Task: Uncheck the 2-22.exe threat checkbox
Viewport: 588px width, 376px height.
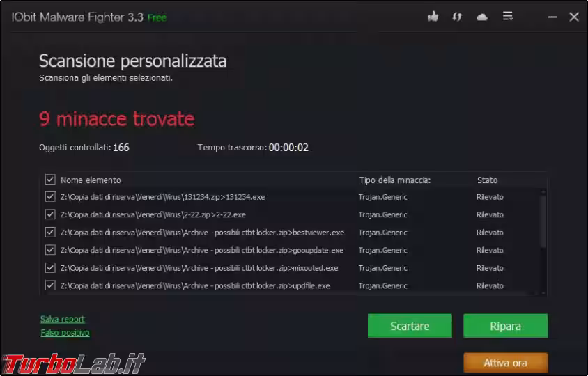Action: (x=50, y=214)
